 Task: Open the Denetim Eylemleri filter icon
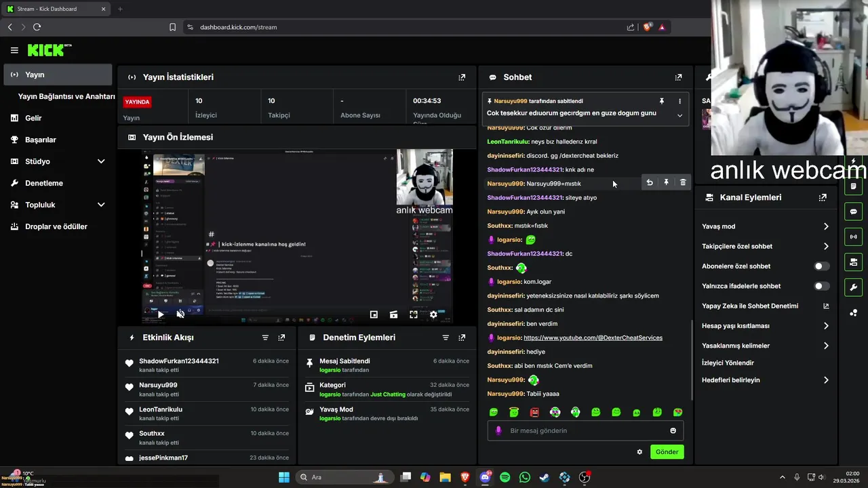point(446,338)
